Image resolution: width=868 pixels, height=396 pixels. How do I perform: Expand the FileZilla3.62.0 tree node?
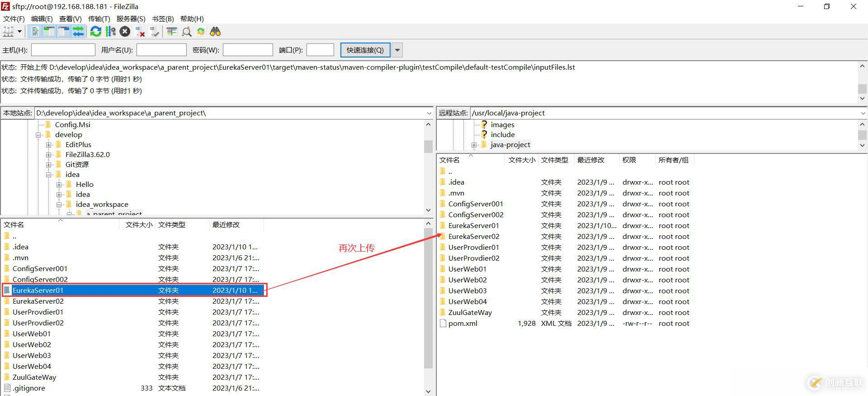tap(49, 155)
